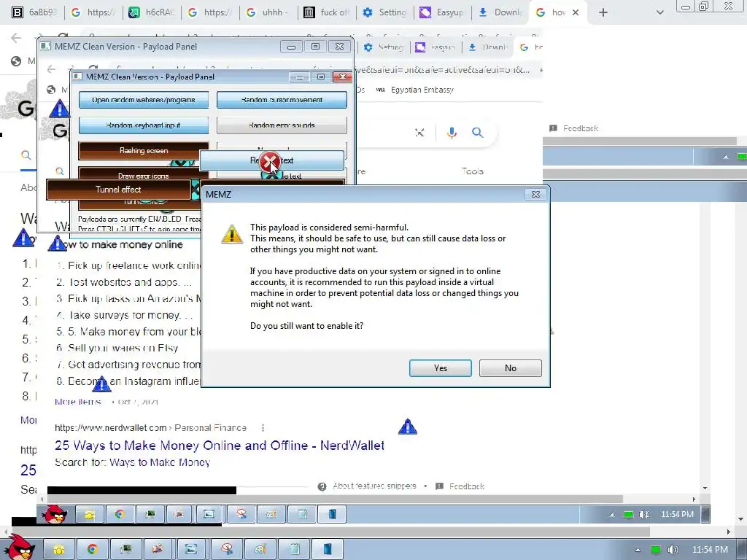Open Chrome from the inner duplicated taskbar

[x=119, y=514]
